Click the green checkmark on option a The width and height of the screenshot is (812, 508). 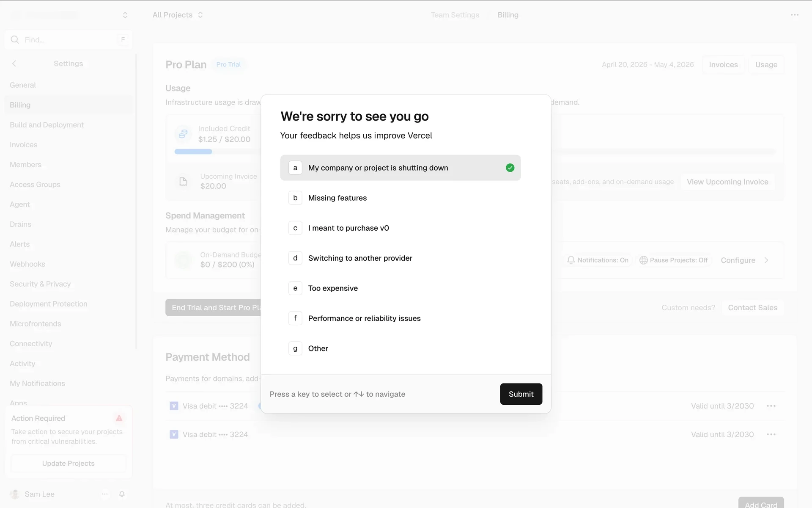(510, 168)
